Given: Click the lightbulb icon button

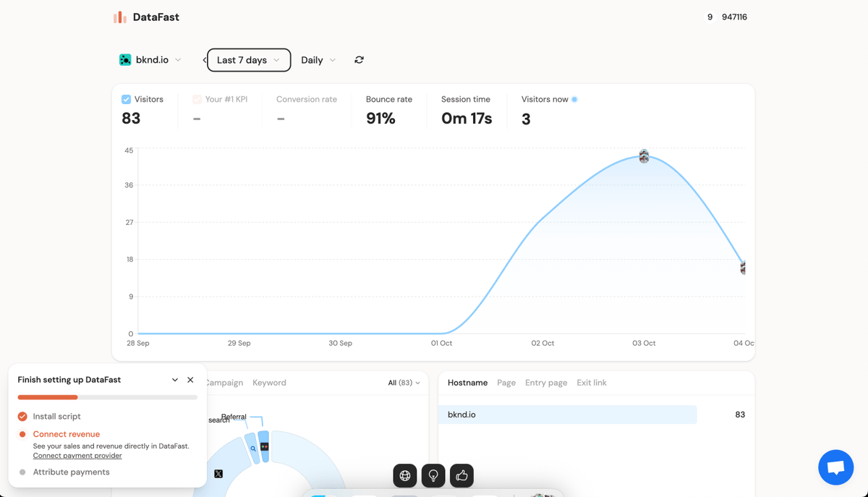Looking at the screenshot, I should click(x=433, y=475).
